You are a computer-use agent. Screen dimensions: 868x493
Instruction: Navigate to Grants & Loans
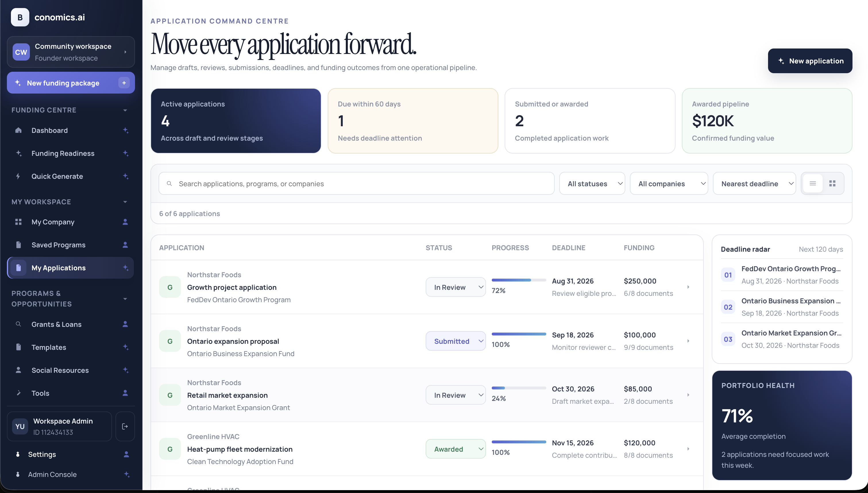(x=70, y=324)
